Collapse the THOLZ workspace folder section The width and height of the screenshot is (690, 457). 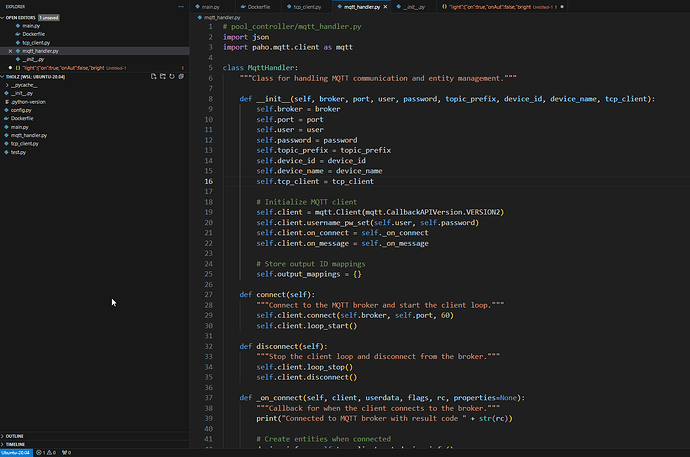point(35,77)
